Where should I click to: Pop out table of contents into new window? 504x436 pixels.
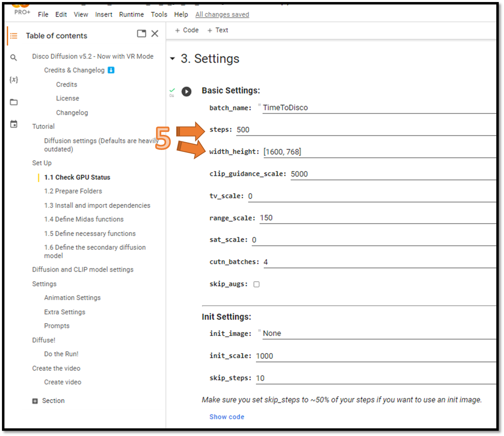[141, 34]
